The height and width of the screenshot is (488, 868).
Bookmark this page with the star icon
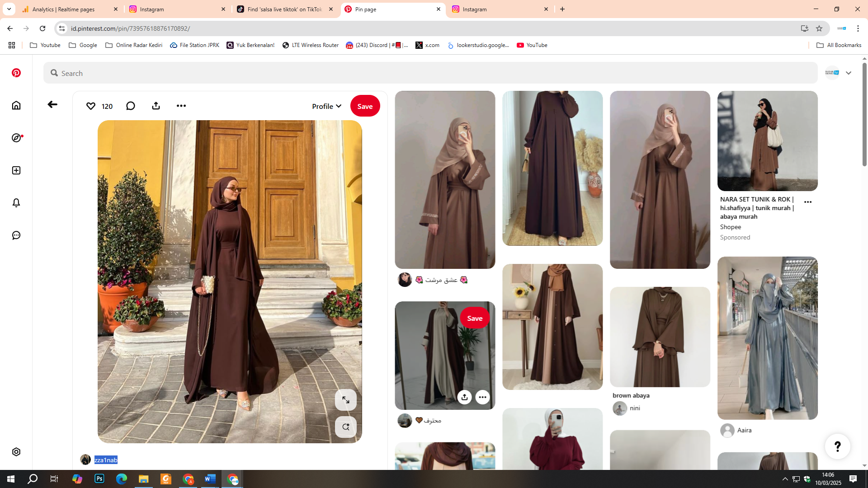[x=819, y=28]
